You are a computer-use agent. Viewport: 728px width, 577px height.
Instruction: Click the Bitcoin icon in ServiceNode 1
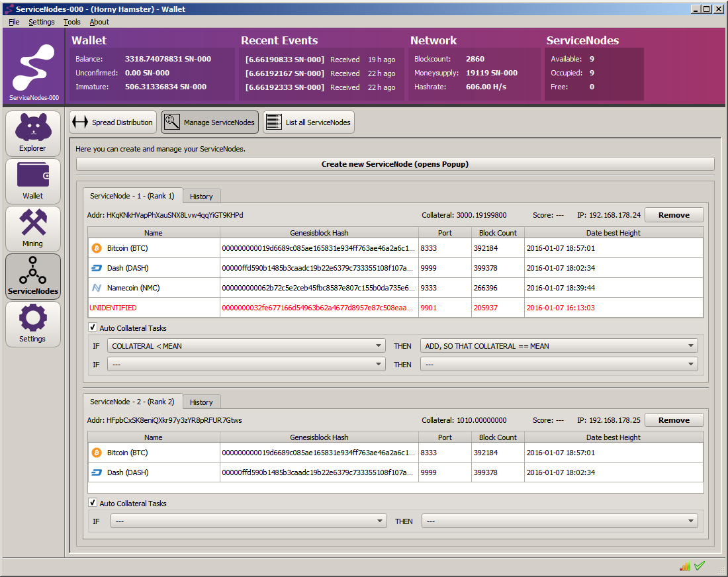pyautogui.click(x=97, y=248)
